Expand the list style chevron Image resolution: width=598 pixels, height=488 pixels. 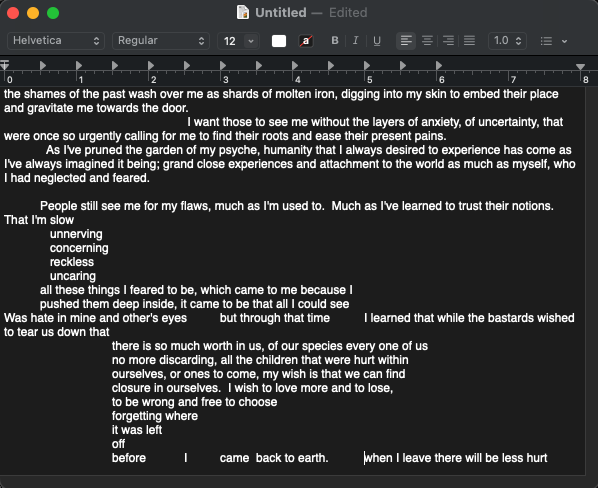(564, 41)
